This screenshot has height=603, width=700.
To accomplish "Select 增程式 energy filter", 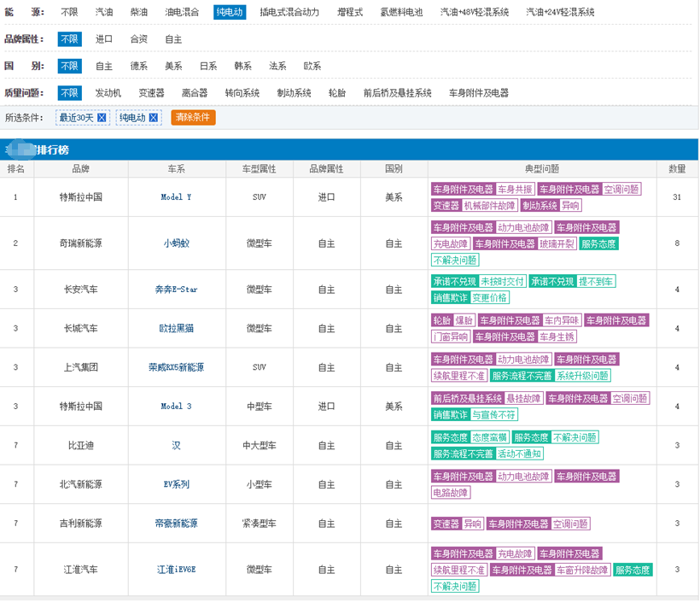I will click(x=350, y=12).
